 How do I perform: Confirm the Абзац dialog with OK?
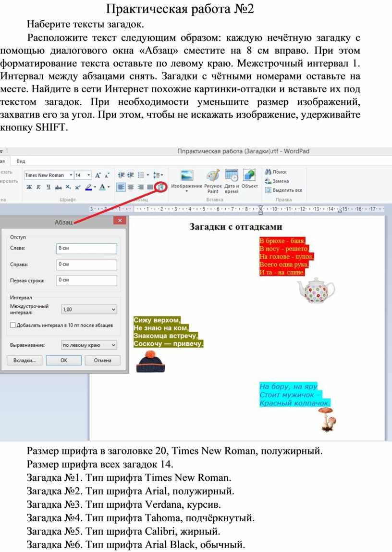pyautogui.click(x=63, y=361)
